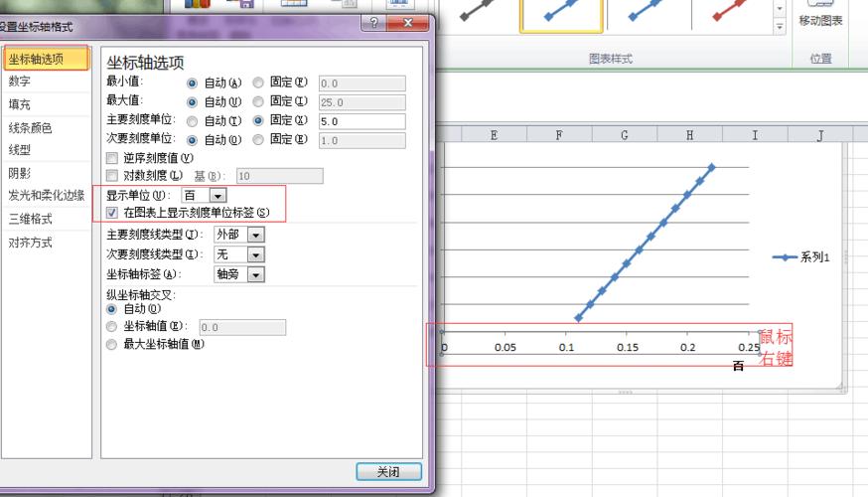Enable 逆序刻度值 checkbox
The height and width of the screenshot is (497, 868).
pyautogui.click(x=112, y=157)
